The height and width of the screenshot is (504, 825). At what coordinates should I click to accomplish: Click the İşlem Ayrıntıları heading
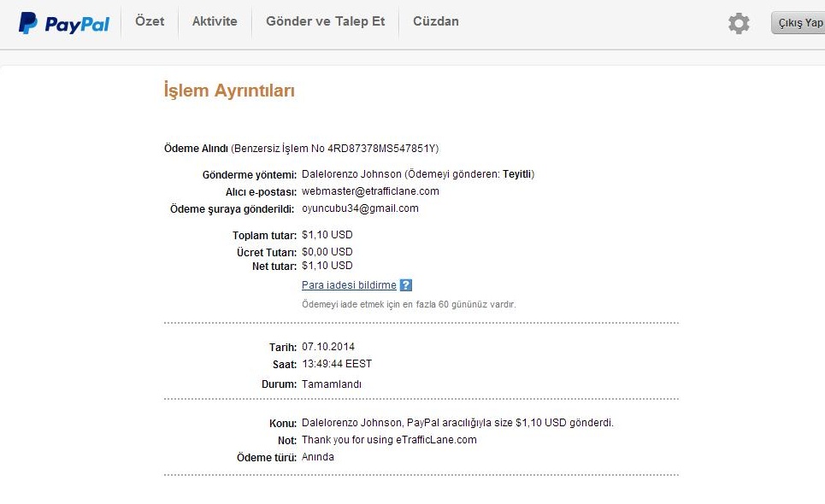(229, 91)
